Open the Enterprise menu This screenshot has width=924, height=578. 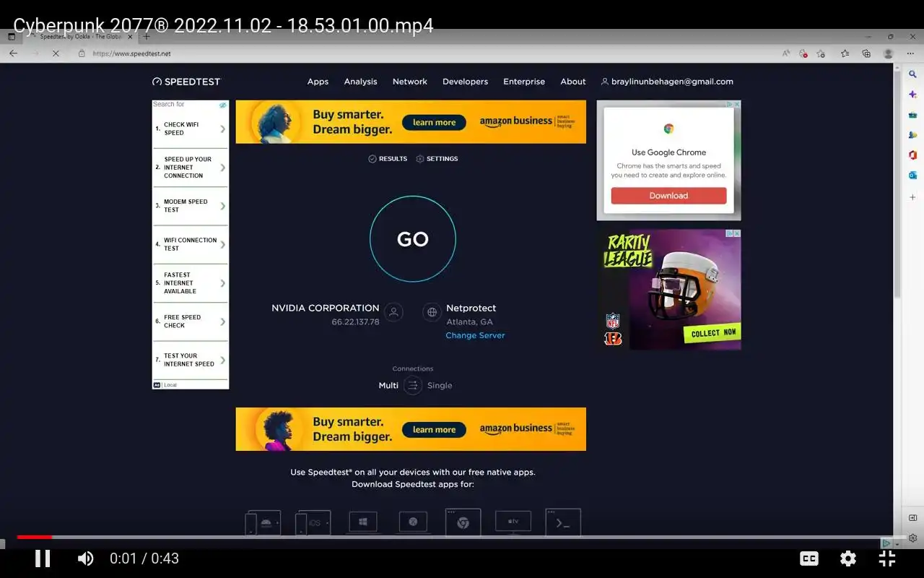pyautogui.click(x=524, y=82)
